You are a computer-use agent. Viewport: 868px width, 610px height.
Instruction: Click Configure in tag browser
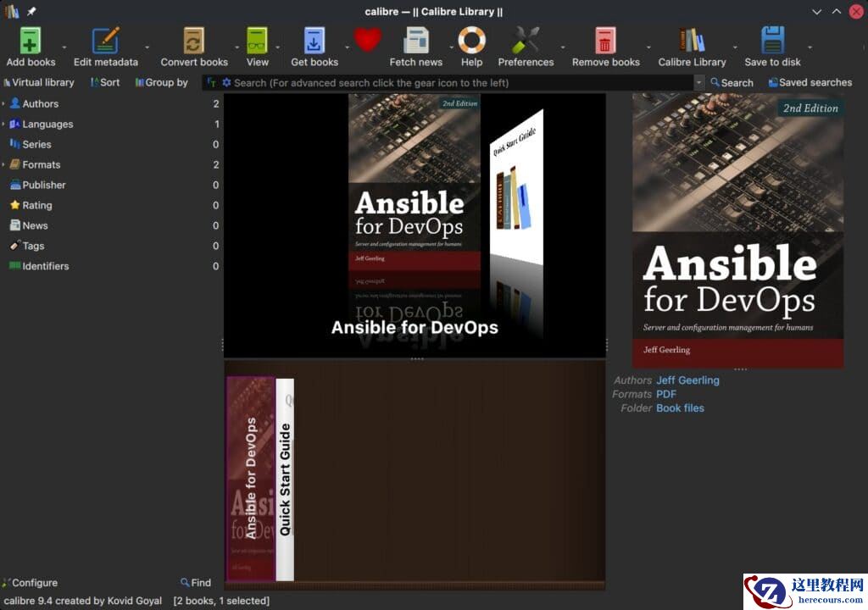tap(30, 583)
